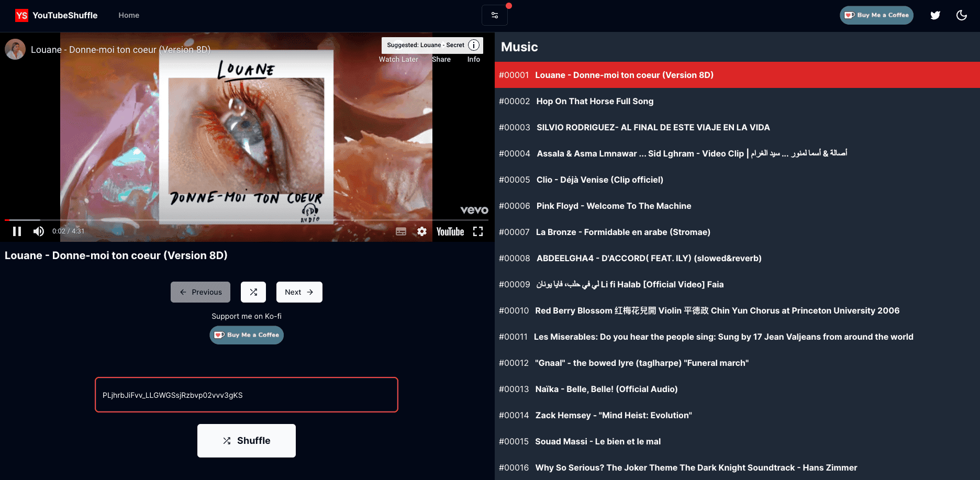Image resolution: width=980 pixels, height=480 pixels.
Task: Open video quality settings gear
Action: click(422, 231)
